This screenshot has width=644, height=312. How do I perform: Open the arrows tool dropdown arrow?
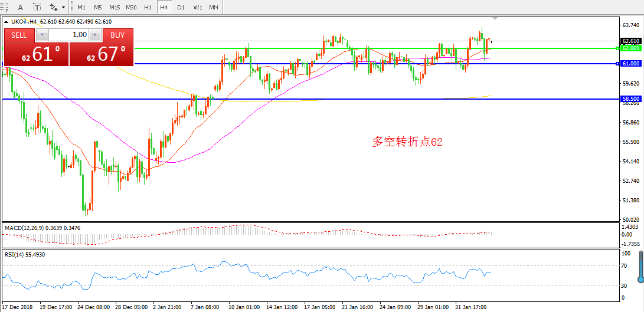pyautogui.click(x=63, y=7)
